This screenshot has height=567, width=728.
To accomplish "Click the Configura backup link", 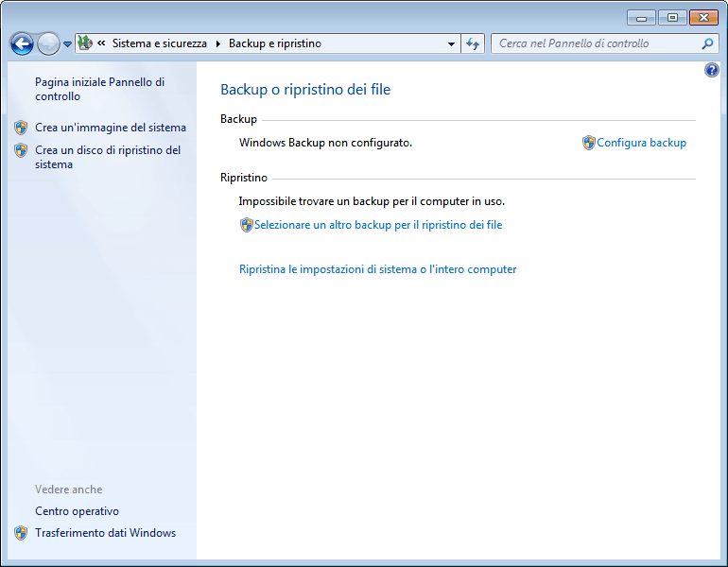I will 641,143.
